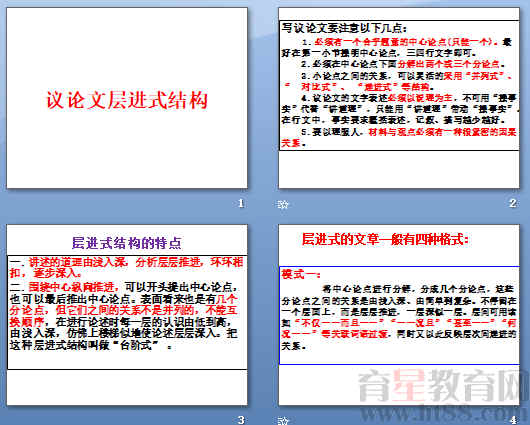Screen dimensions: 530x425
Task: Click the slide number 3 label
Action: [241, 420]
